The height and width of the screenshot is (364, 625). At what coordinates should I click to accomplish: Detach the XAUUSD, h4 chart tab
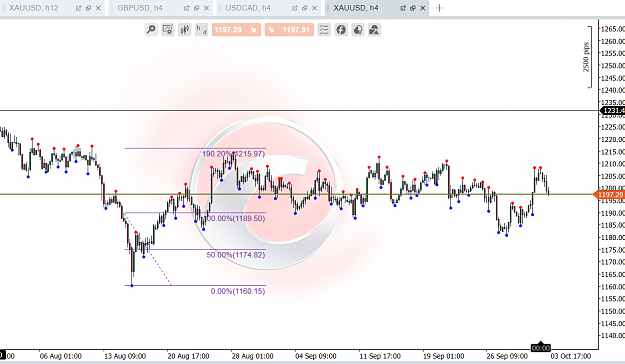403,8
